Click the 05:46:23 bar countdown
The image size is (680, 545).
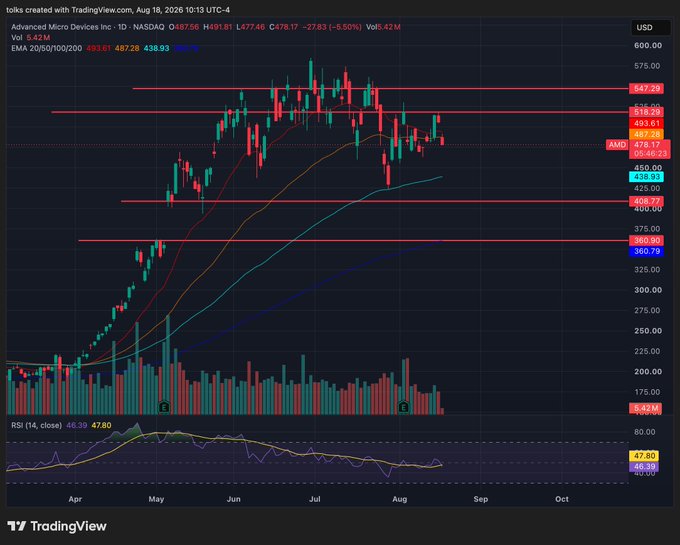point(649,153)
